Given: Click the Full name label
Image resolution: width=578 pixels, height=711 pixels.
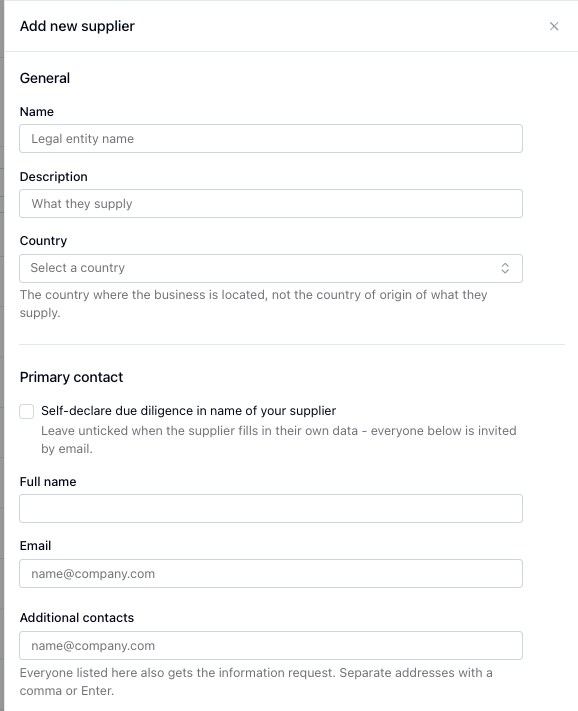Looking at the screenshot, I should click(x=48, y=482).
